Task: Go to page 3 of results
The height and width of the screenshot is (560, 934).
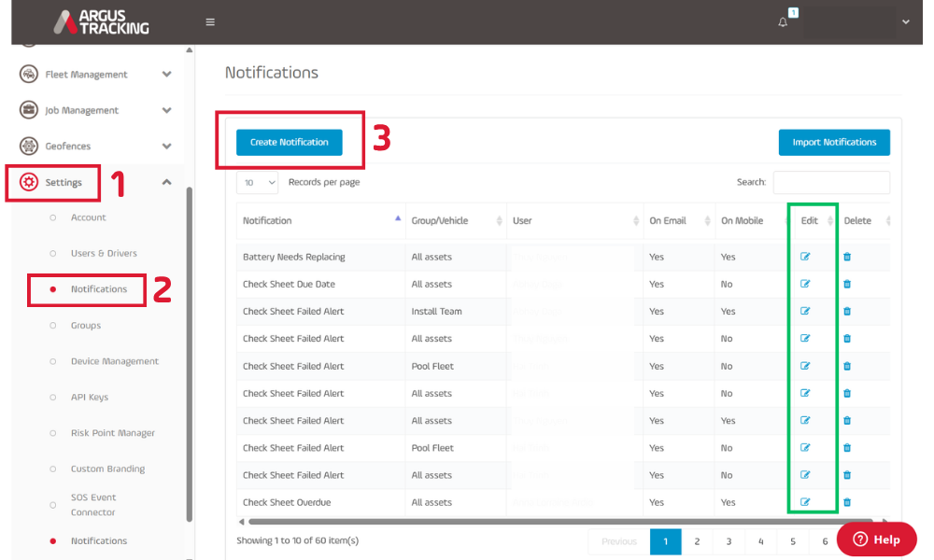Action: [729, 541]
